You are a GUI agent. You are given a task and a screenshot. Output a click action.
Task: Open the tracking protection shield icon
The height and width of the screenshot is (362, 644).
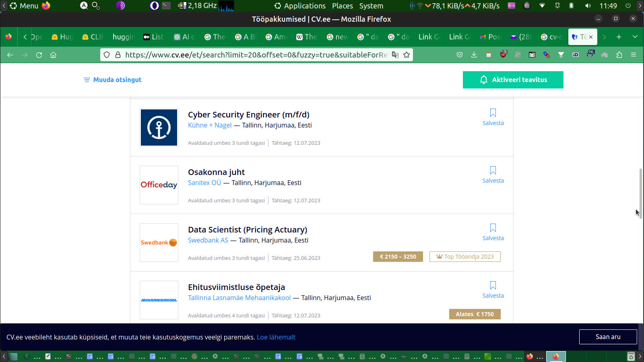tap(107, 55)
